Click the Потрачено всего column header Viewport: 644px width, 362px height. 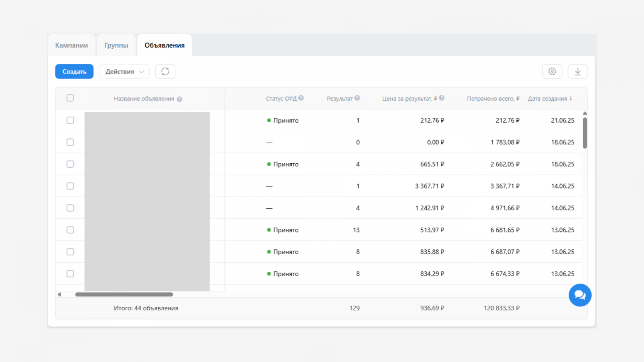(x=493, y=99)
